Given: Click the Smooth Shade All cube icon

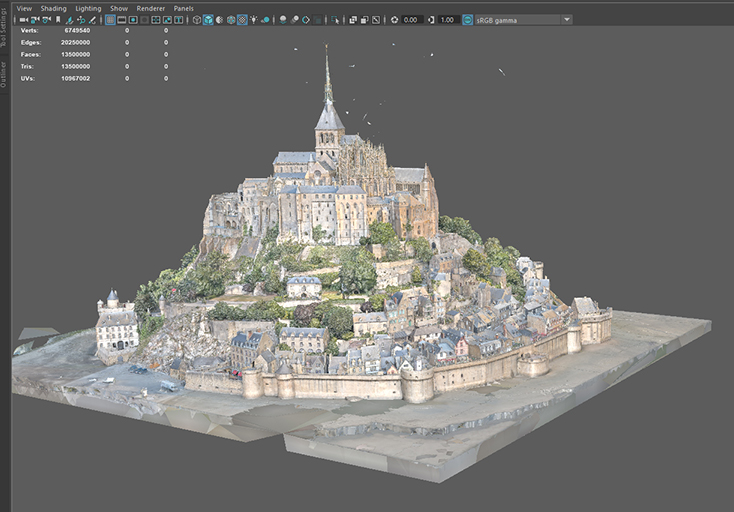Looking at the screenshot, I should point(208,20).
